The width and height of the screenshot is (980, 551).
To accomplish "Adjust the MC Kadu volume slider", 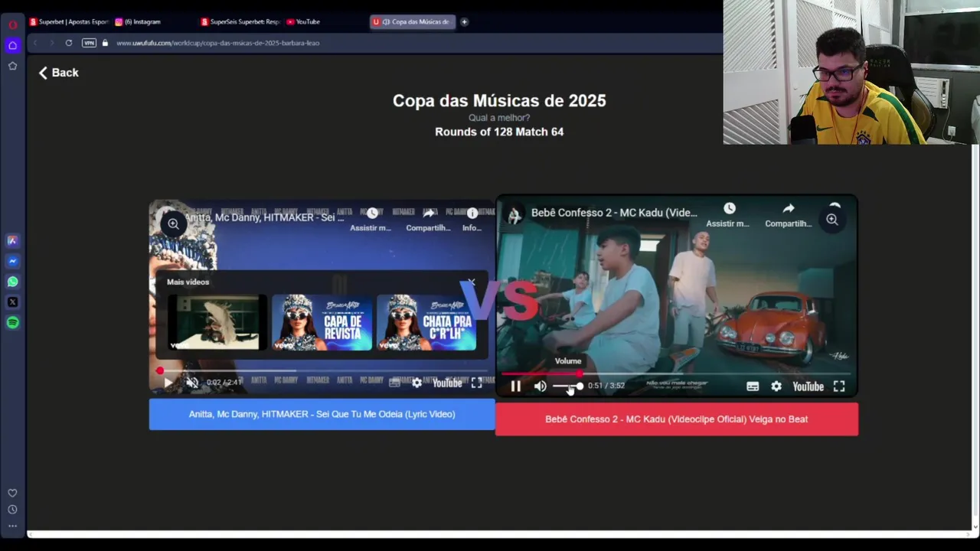I will (568, 386).
